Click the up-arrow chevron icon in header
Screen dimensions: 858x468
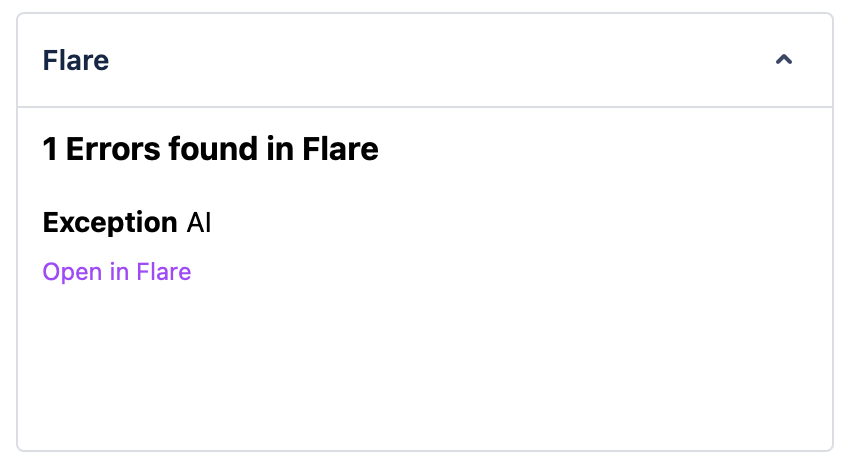pos(784,60)
